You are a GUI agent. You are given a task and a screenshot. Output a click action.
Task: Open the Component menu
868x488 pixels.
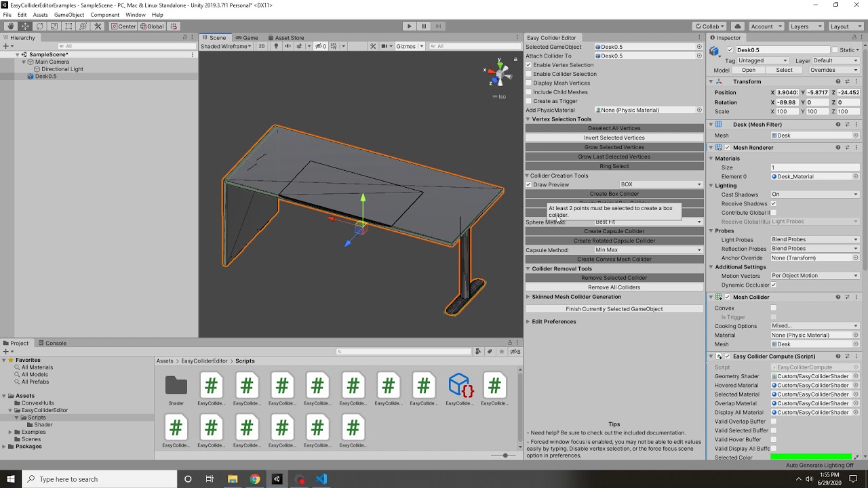pyautogui.click(x=105, y=15)
